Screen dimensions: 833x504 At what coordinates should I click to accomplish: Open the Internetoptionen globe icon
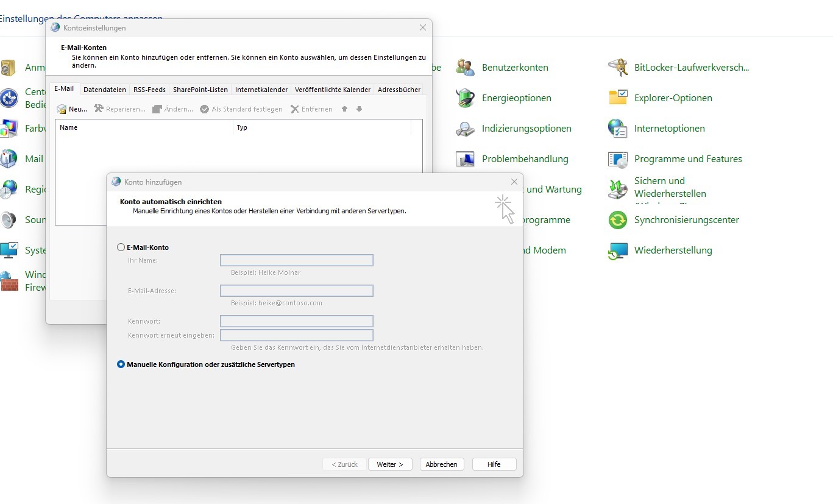[x=618, y=129]
